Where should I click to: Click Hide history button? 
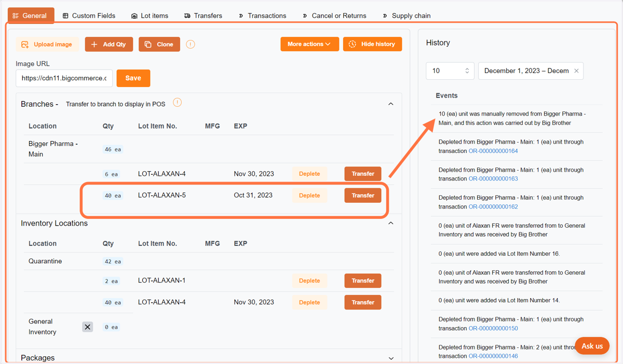372,44
